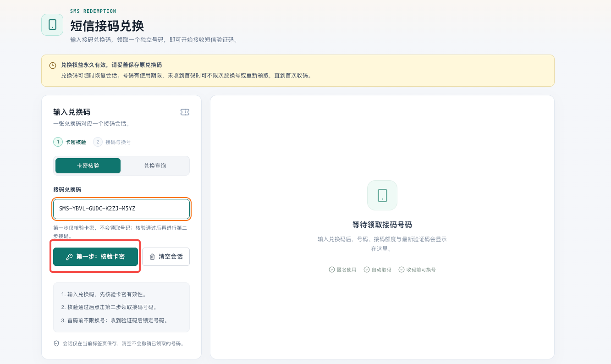Image resolution: width=611 pixels, height=364 pixels.
Task: Focus the 接码兑换码 input field
Action: pyautogui.click(x=121, y=209)
